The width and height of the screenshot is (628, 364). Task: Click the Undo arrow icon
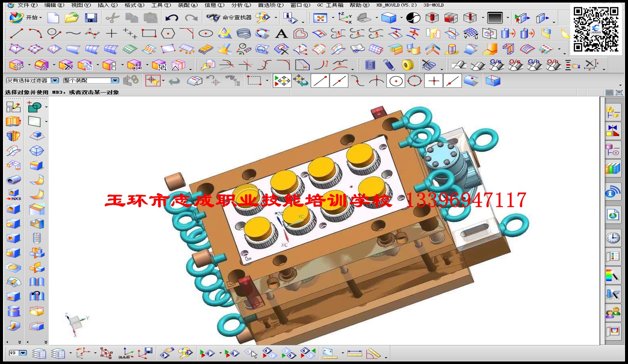click(x=172, y=18)
